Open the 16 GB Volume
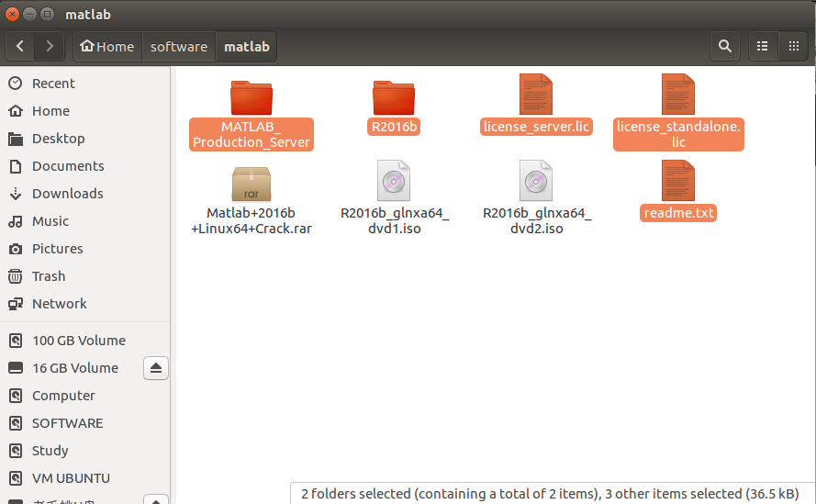The height and width of the screenshot is (504, 816). 75,368
